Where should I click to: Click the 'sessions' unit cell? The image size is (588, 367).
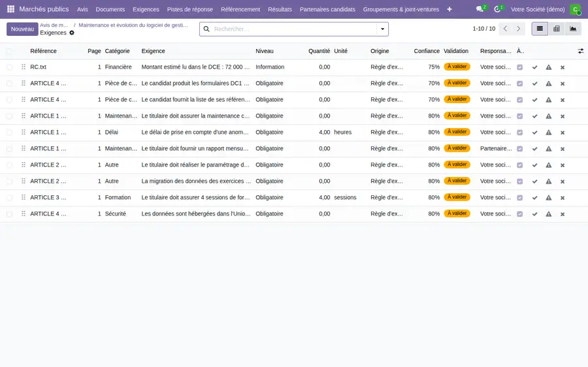pyautogui.click(x=345, y=198)
